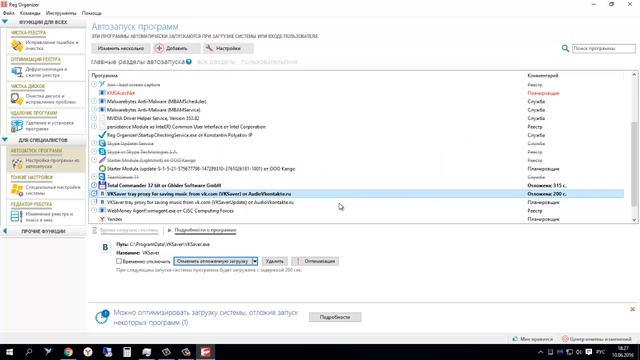Toggle delay clock for Intel persistence Module

click(x=94, y=127)
